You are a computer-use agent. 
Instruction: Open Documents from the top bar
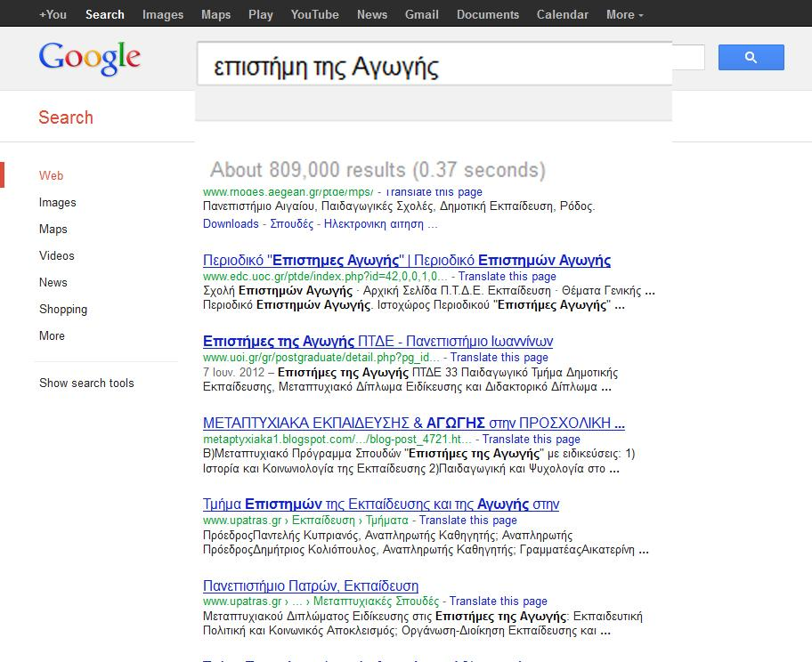[488, 14]
